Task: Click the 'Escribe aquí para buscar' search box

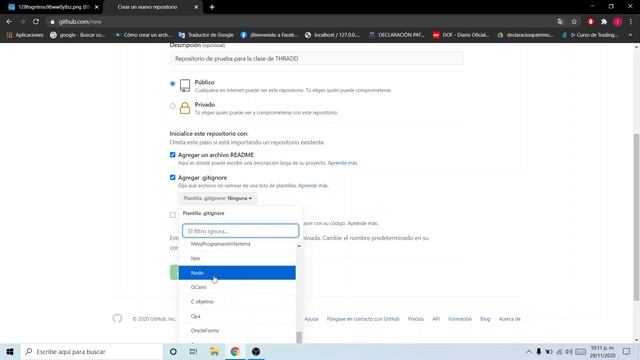Action: coord(92,351)
